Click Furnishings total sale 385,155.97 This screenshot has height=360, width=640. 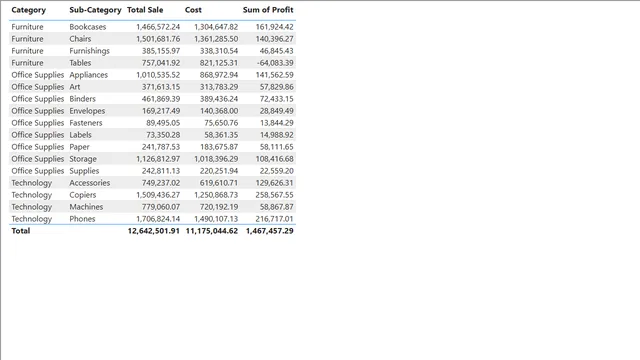tap(161, 51)
